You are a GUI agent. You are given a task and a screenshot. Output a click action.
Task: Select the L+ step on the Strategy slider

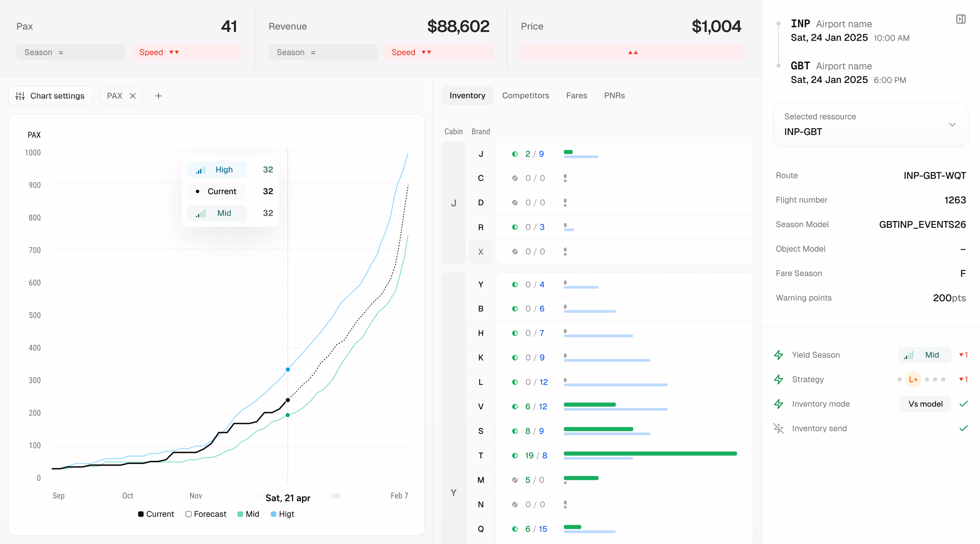click(x=913, y=379)
